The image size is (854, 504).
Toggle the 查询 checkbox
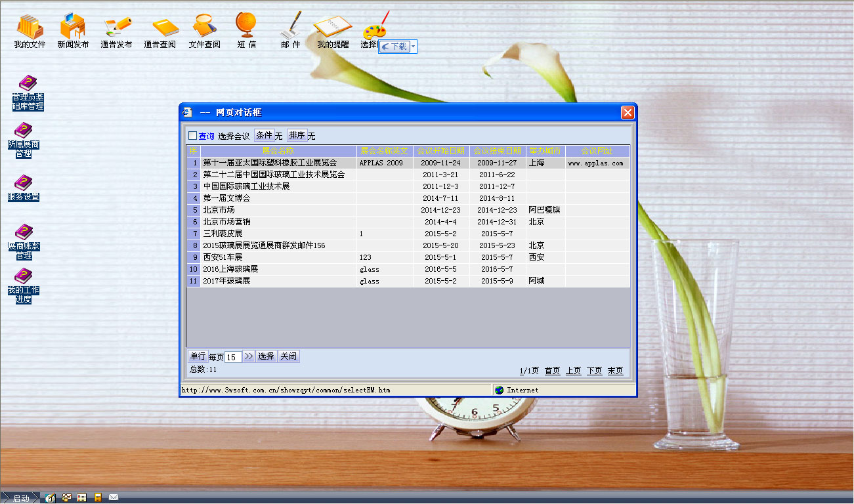pyautogui.click(x=192, y=136)
